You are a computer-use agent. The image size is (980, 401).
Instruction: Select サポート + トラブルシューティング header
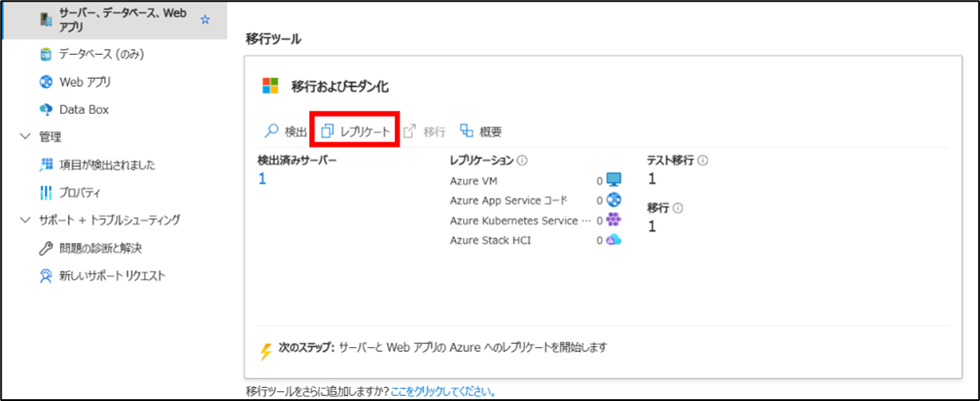(110, 220)
